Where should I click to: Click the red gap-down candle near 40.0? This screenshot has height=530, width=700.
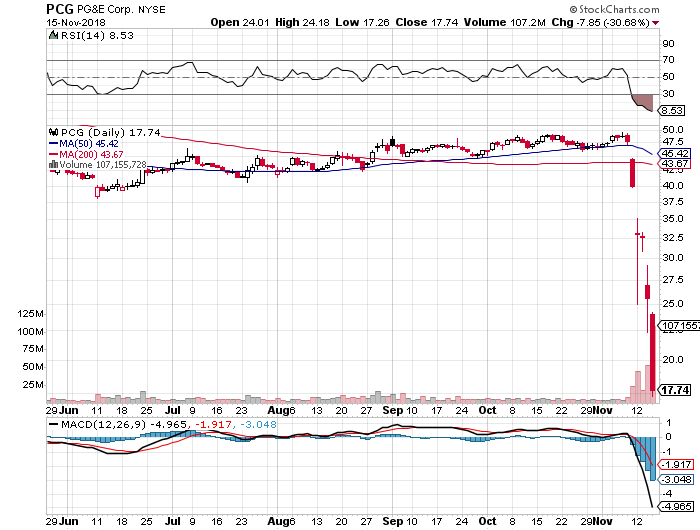[x=632, y=173]
